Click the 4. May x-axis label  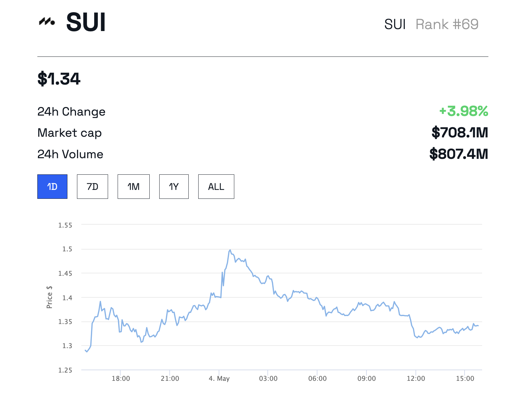click(219, 378)
